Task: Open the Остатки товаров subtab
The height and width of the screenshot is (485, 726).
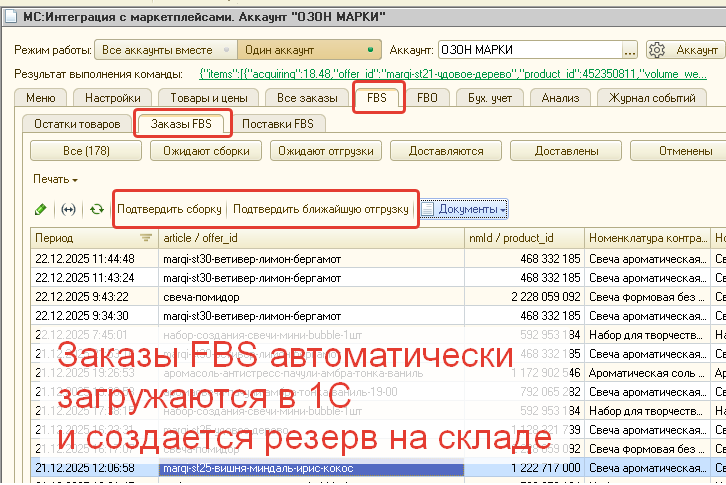Action: click(x=77, y=124)
